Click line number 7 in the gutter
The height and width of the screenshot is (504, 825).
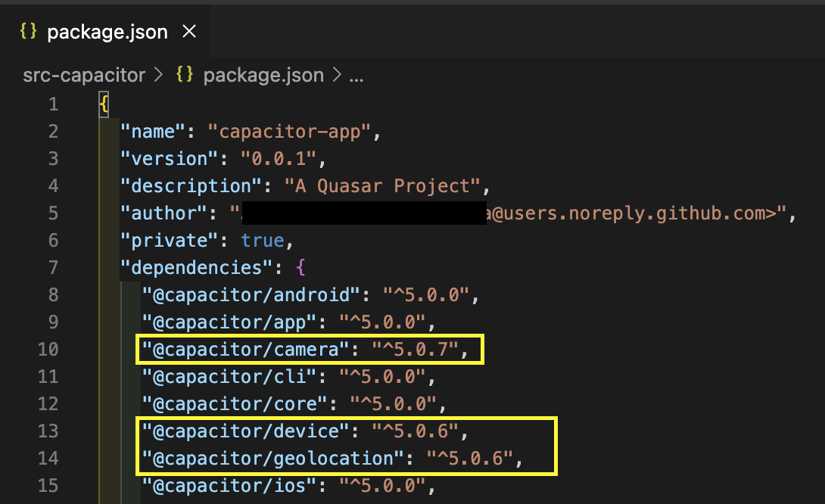coord(53,267)
